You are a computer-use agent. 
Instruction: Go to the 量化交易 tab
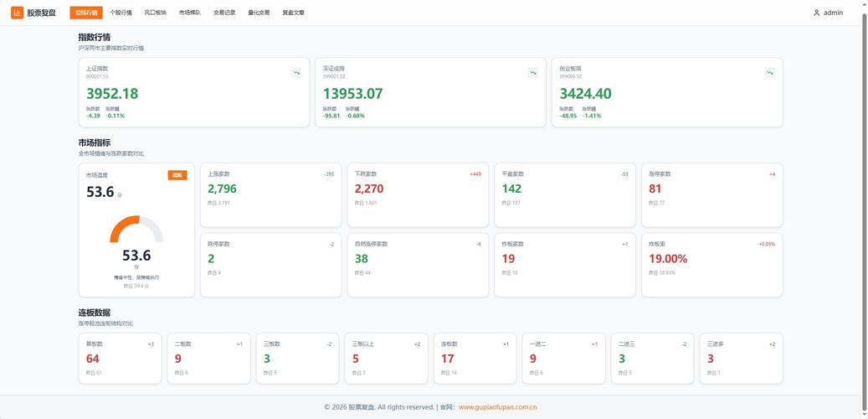pyautogui.click(x=259, y=13)
